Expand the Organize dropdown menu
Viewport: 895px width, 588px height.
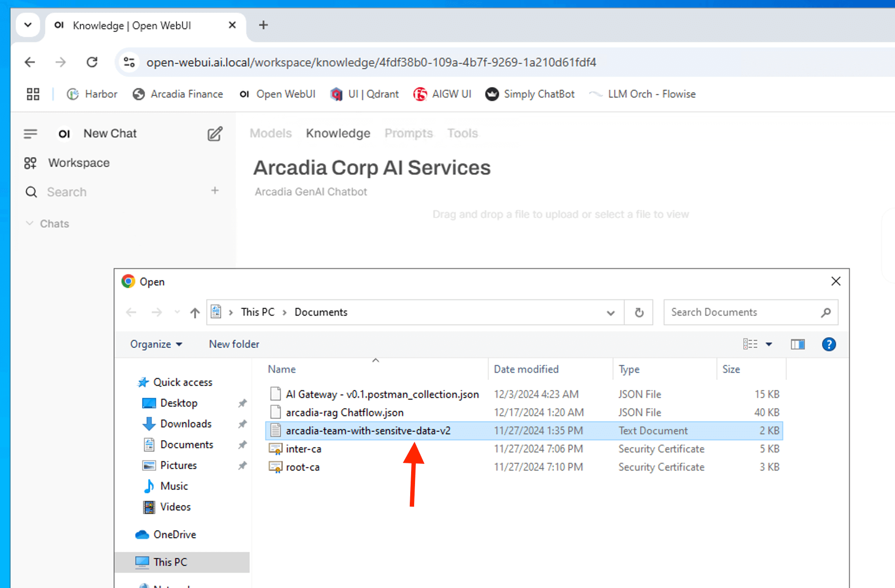pos(156,344)
